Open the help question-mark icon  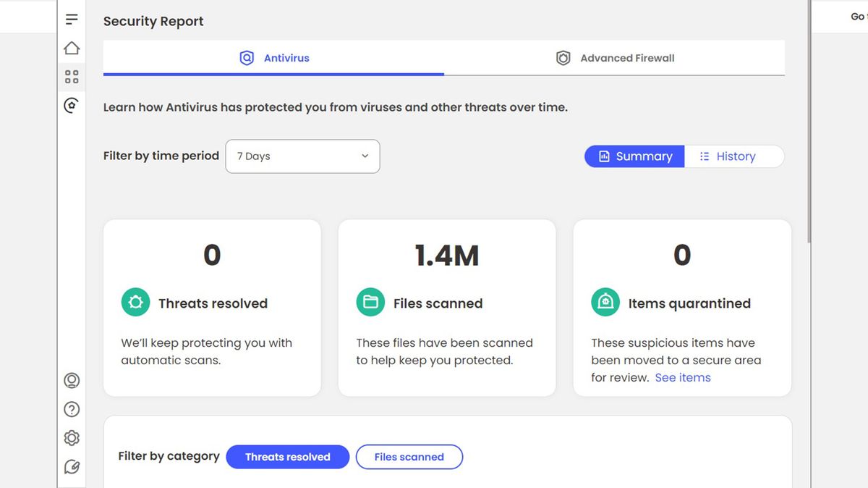tap(71, 409)
